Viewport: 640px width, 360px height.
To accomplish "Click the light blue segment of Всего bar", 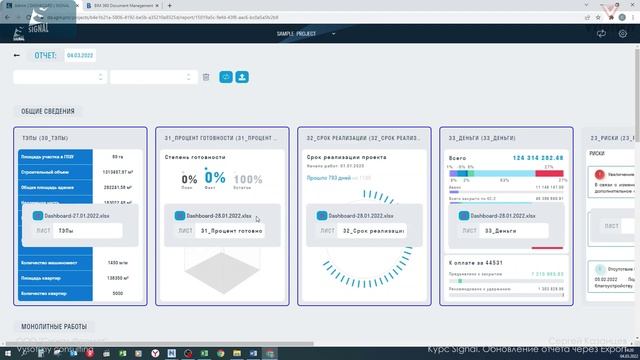I will click(504, 173).
